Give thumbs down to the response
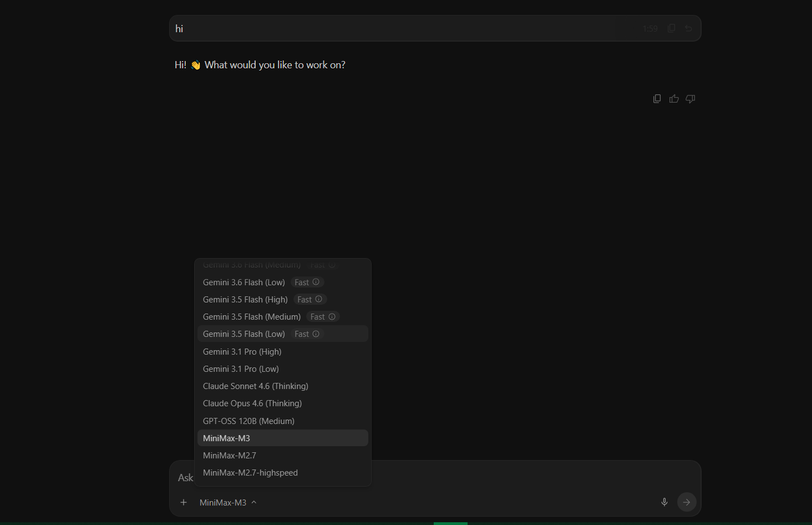This screenshot has height=525, width=812. click(x=691, y=99)
